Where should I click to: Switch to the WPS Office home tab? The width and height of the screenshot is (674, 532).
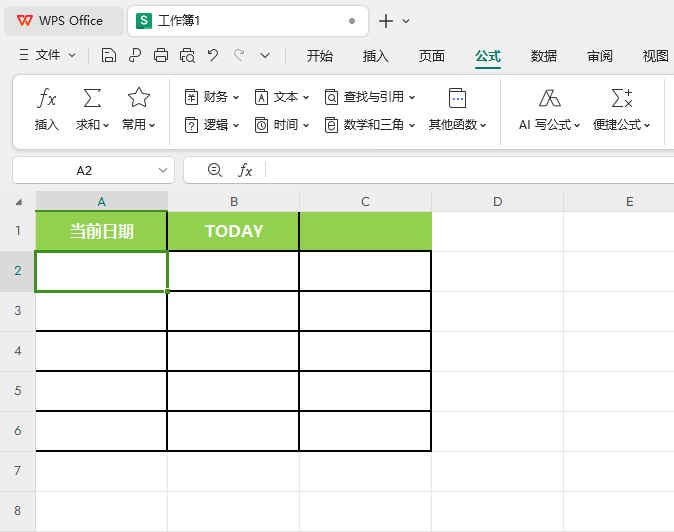click(x=61, y=21)
